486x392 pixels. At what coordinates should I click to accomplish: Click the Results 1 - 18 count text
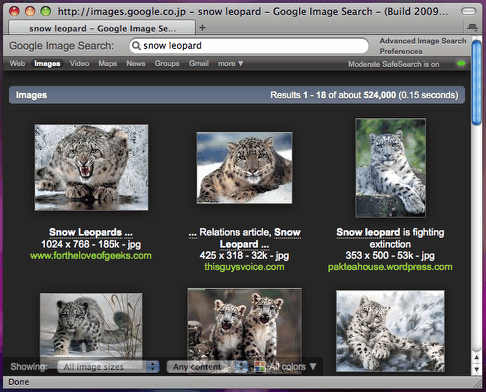pyautogui.click(x=364, y=95)
